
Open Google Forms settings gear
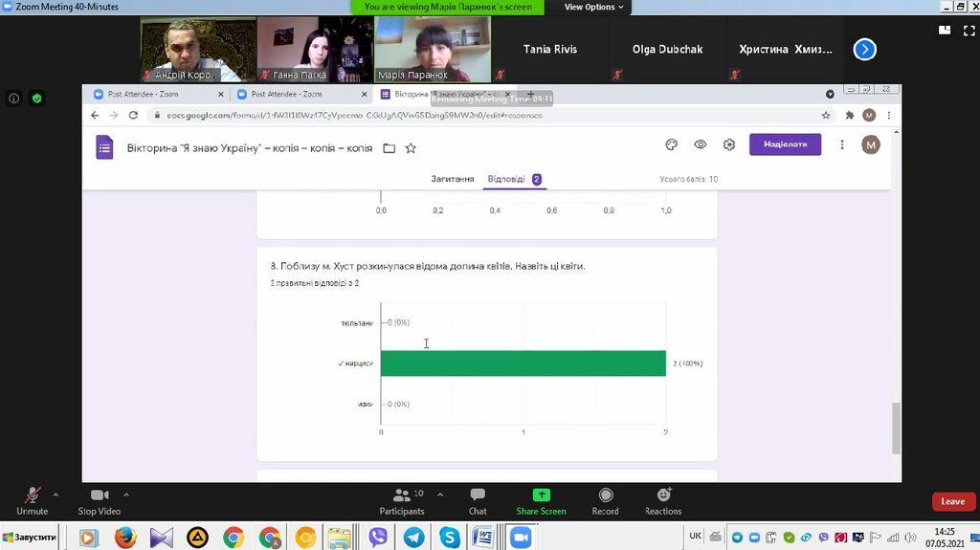click(729, 144)
